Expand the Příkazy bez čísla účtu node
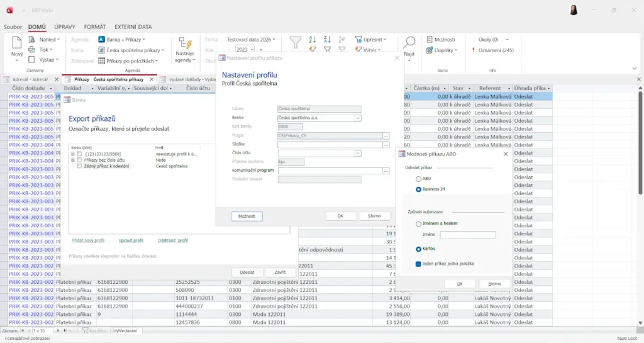Viewport: 644px width, 343px height. pyautogui.click(x=73, y=160)
